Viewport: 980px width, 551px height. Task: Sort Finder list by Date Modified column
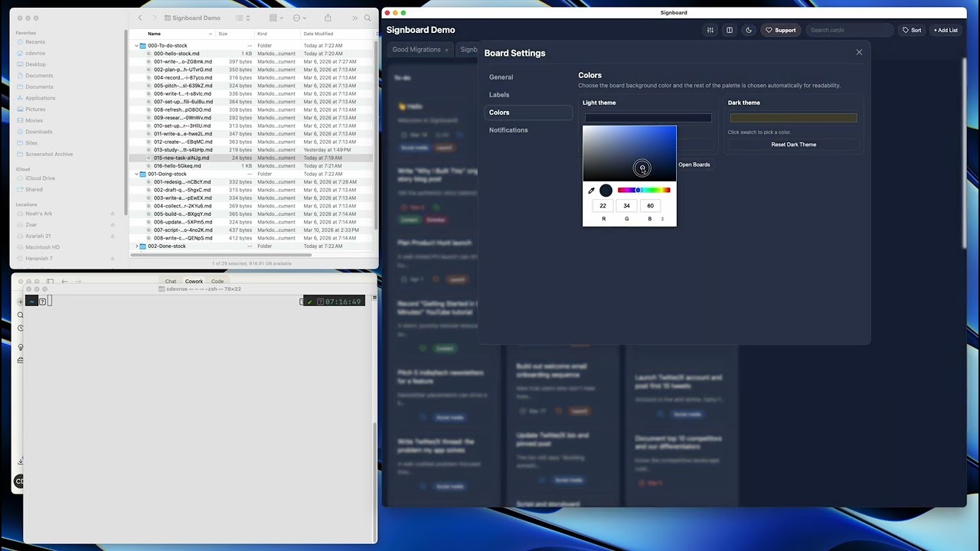337,34
